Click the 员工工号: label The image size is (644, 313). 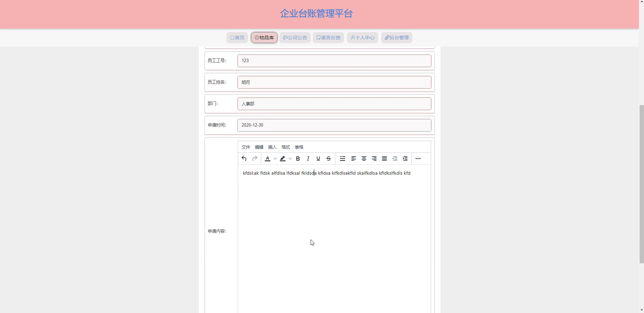click(217, 60)
